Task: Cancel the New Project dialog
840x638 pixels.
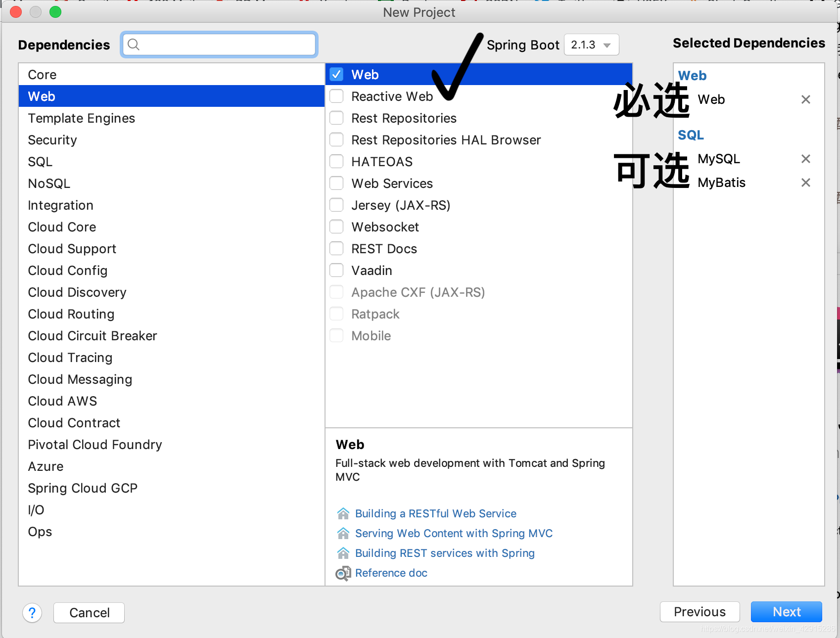Action: pyautogui.click(x=89, y=613)
